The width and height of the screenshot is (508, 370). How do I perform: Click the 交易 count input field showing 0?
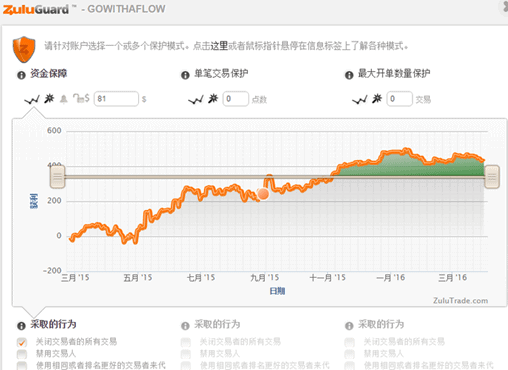pos(400,99)
